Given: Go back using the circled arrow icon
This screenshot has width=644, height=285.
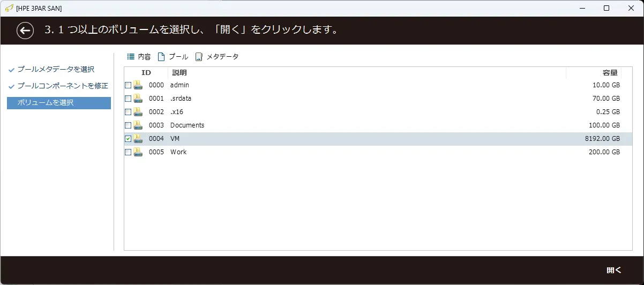Looking at the screenshot, I should click(25, 31).
